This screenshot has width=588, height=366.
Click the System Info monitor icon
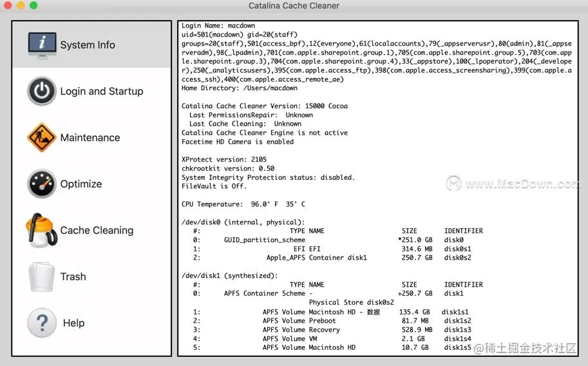(42, 45)
